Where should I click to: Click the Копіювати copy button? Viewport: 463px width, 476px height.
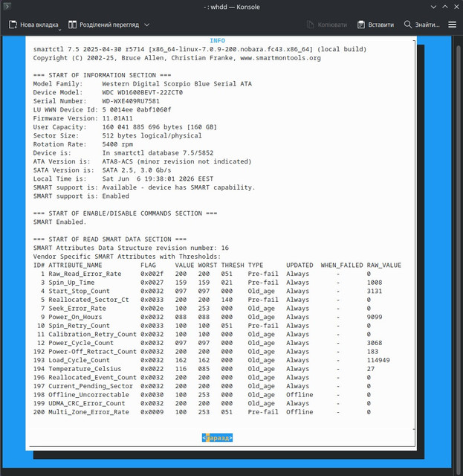pyautogui.click(x=326, y=25)
